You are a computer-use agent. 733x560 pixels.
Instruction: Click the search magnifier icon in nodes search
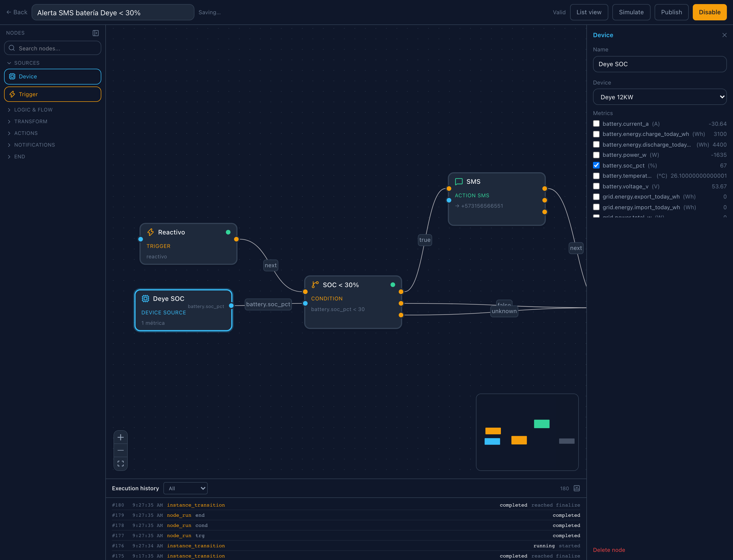click(12, 48)
